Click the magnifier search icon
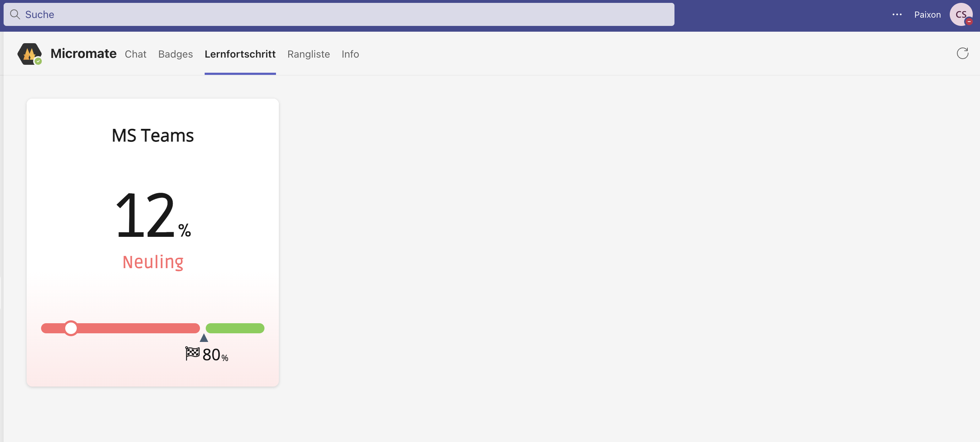The height and width of the screenshot is (442, 980). pos(15,14)
